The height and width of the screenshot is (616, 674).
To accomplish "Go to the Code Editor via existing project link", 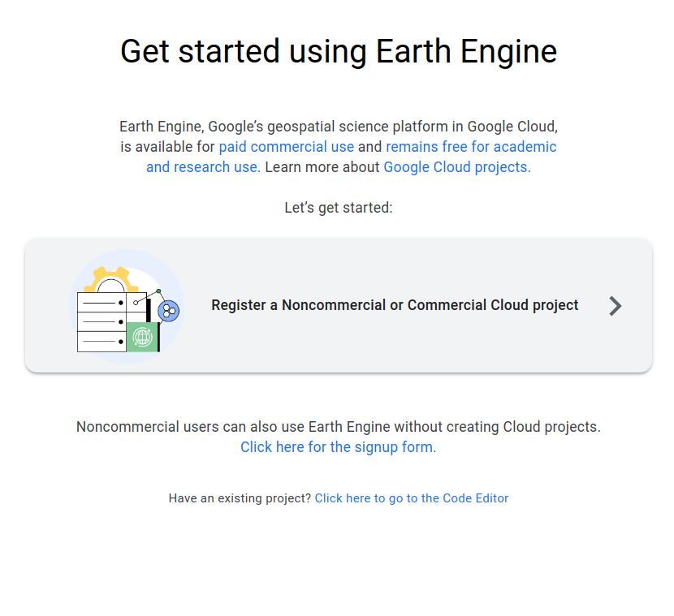I will [411, 498].
